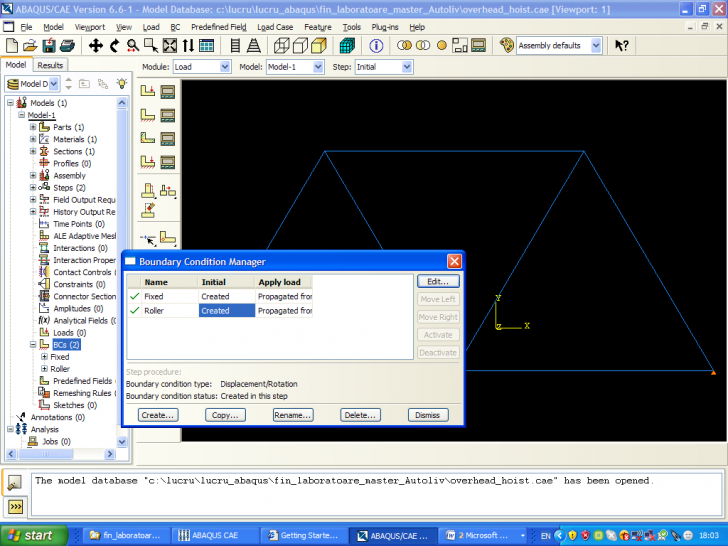Select Roller Initial step Created cell
Image resolution: width=728 pixels, height=546 pixels.
tap(226, 311)
